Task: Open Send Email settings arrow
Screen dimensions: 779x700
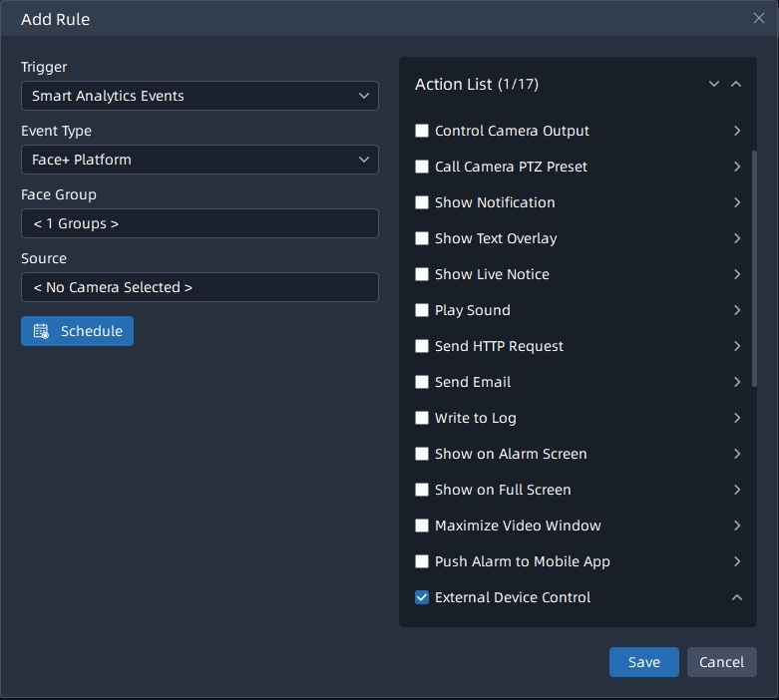Action: click(x=737, y=382)
